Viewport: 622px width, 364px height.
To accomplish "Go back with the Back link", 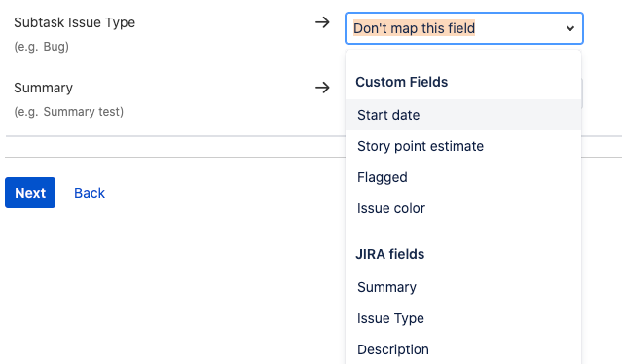I will coord(90,193).
